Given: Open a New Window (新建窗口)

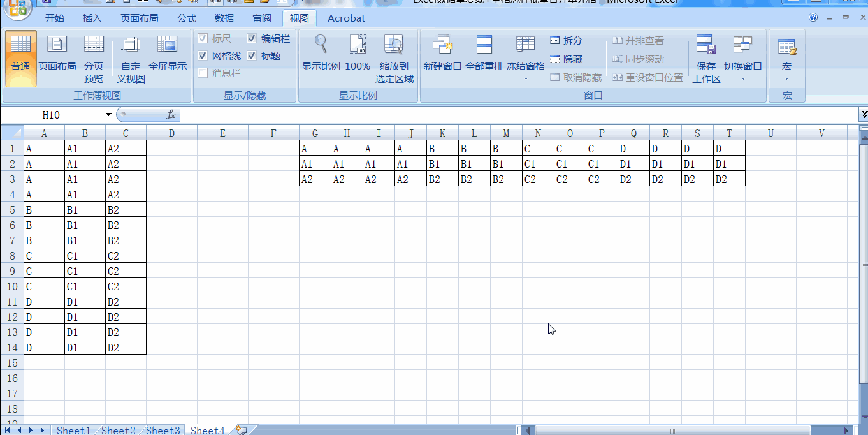Looking at the screenshot, I should (x=442, y=54).
